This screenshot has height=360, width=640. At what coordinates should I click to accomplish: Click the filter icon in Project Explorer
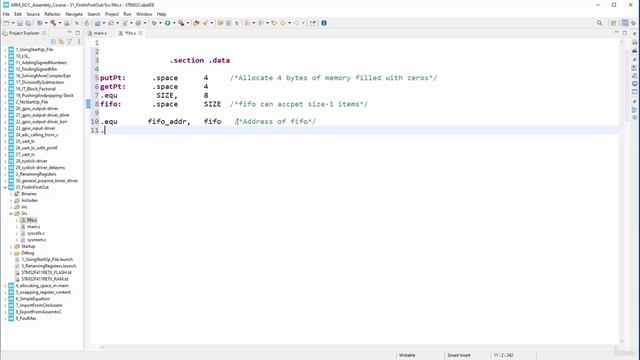70,42
